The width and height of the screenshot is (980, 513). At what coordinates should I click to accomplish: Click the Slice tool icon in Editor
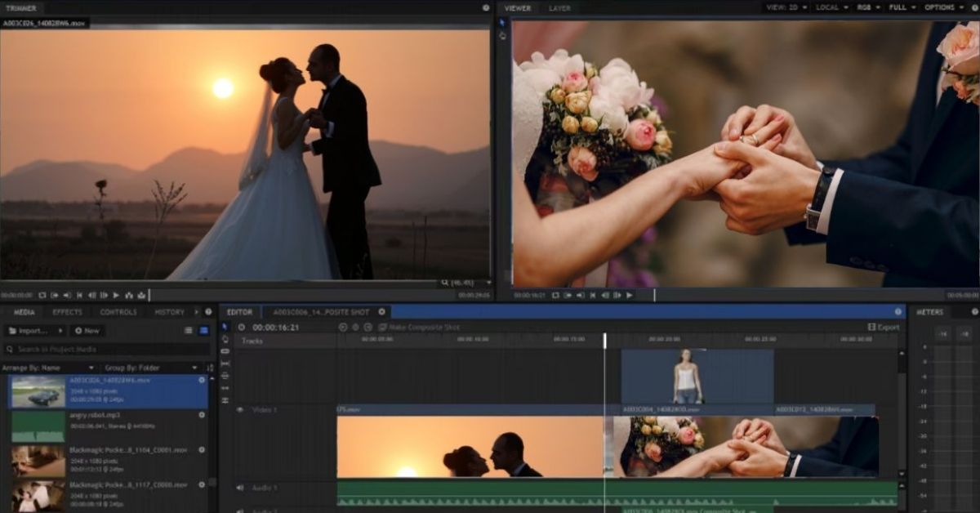[x=225, y=351]
